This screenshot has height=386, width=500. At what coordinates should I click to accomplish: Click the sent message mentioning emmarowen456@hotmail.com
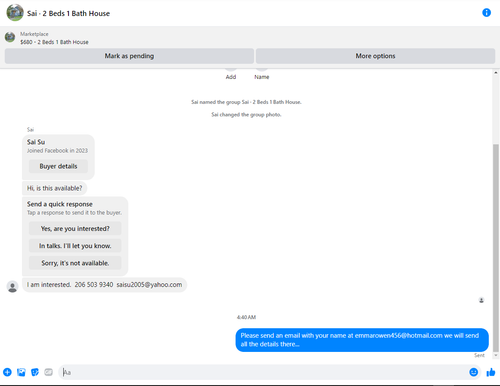point(362,340)
